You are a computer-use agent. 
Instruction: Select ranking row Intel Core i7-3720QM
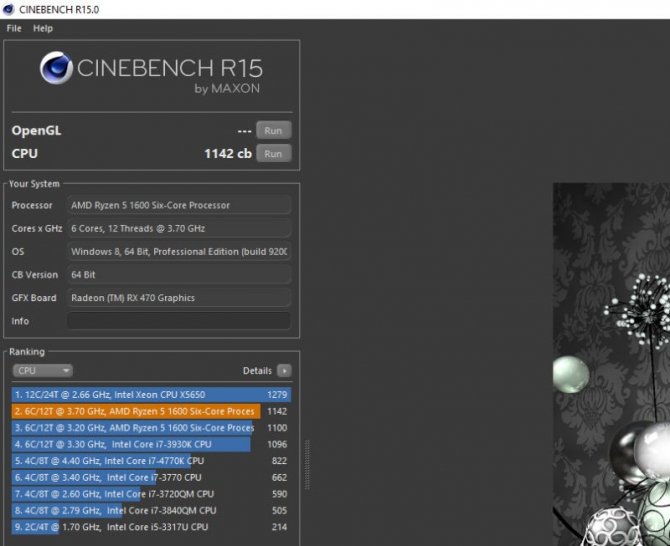(151, 494)
